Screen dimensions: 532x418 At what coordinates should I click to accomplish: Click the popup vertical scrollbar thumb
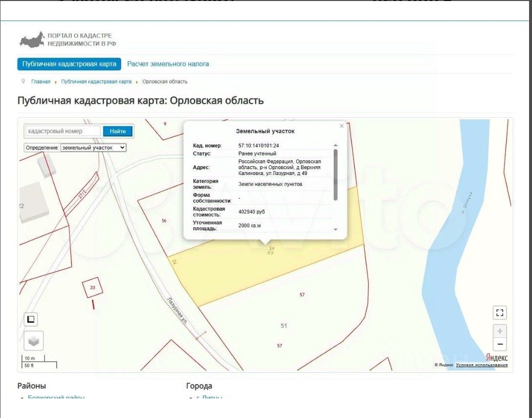tap(336, 175)
